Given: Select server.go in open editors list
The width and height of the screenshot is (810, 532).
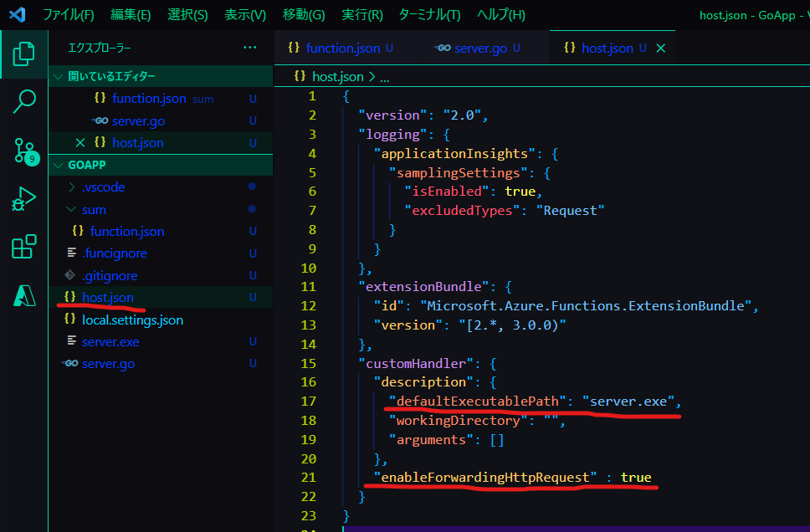Looking at the screenshot, I should 161,120.
